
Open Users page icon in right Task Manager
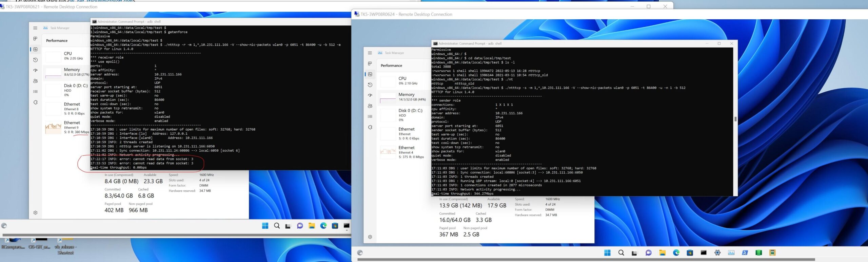370,106
